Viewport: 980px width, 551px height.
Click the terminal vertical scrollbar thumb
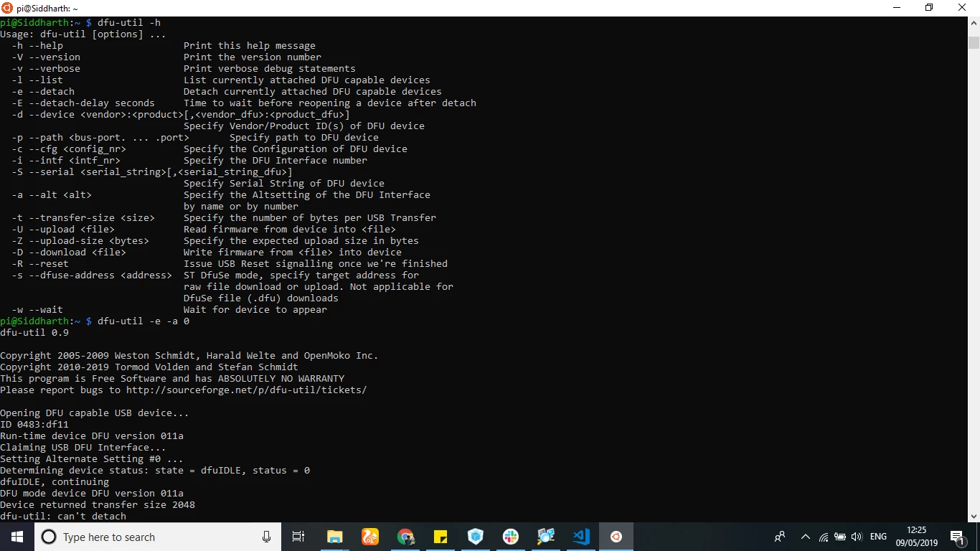tap(974, 42)
